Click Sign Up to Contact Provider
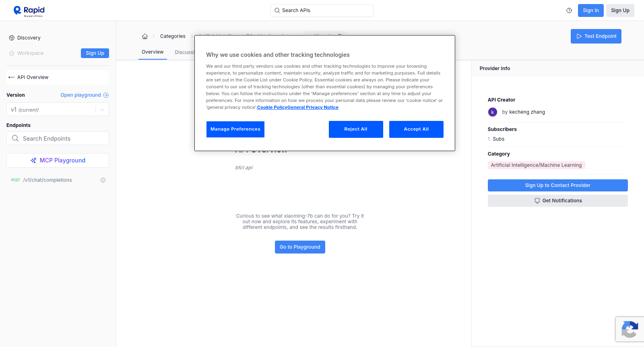Screen dimensions: 644x347 558,185
